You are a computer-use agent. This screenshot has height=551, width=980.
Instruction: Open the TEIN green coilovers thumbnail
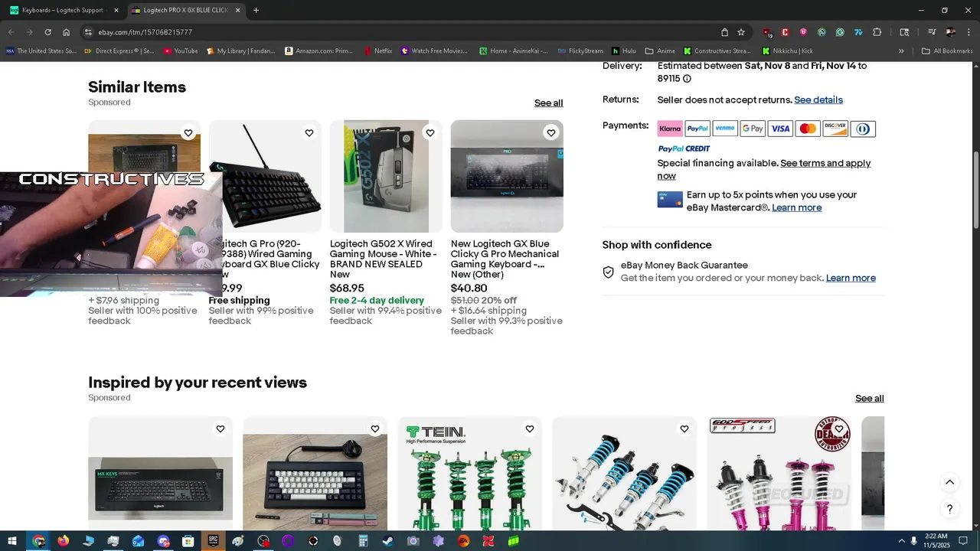469,474
